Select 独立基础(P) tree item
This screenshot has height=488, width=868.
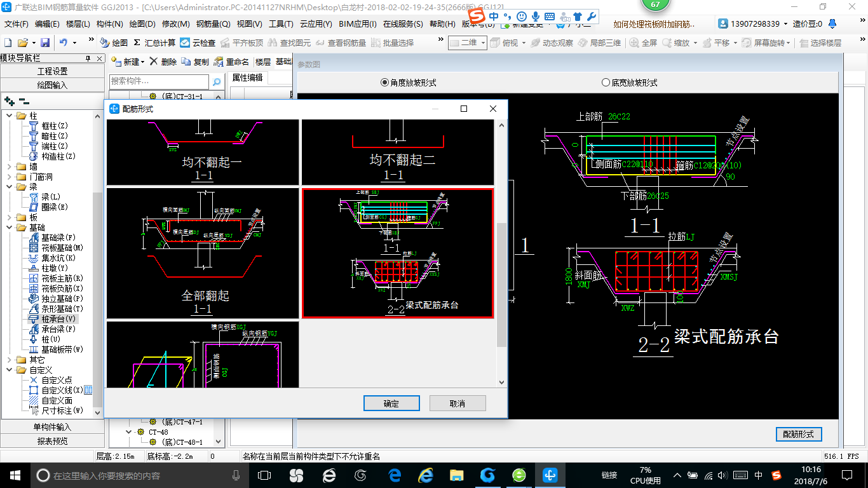pos(56,299)
